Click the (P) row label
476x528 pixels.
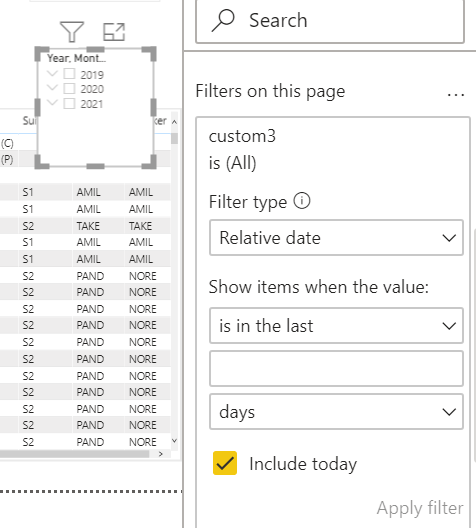click(x=7, y=159)
